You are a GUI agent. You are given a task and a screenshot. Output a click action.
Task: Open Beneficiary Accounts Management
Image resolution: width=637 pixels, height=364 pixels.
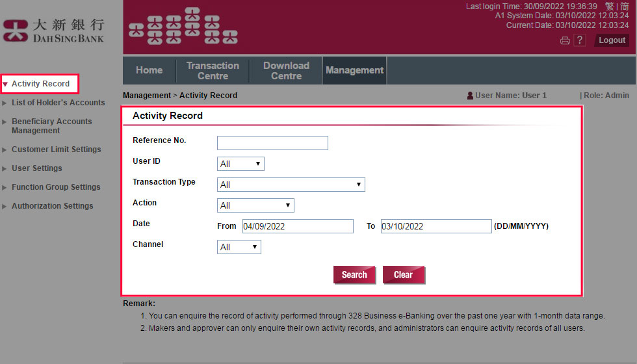coord(51,126)
